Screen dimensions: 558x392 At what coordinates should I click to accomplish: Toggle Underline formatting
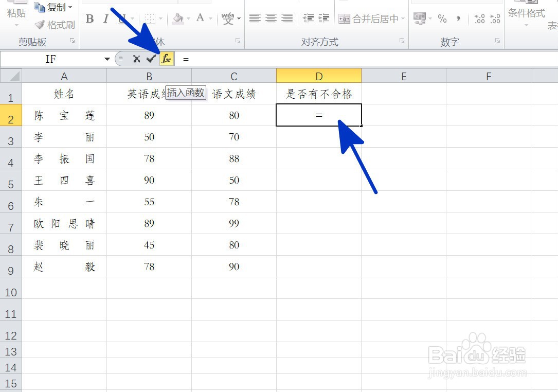pos(122,19)
